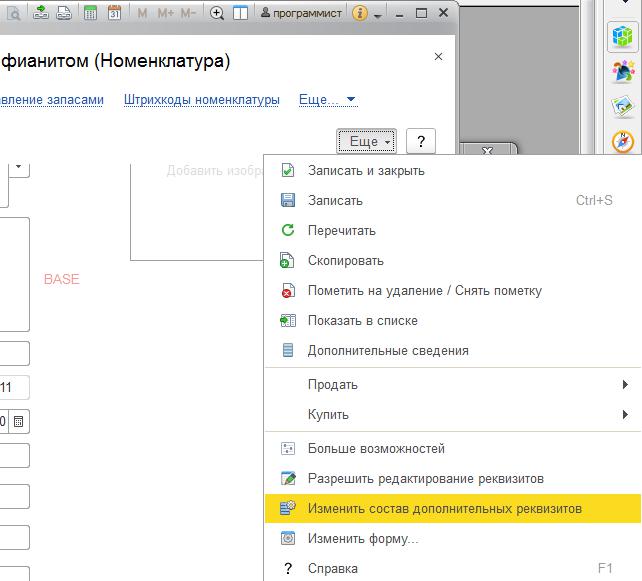642x581 pixels.
Task: Choose 'Записать и закрыть' from the menu
Action: coord(366,170)
